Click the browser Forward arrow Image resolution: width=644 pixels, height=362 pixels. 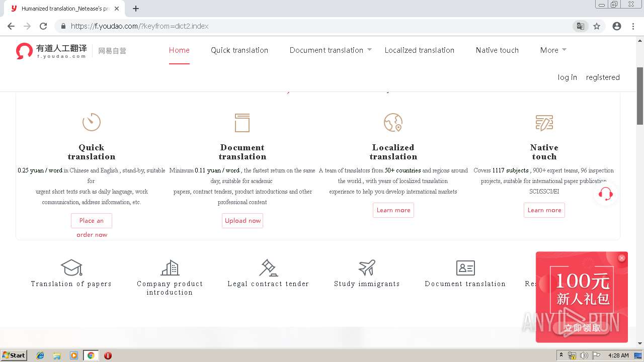[27, 26]
